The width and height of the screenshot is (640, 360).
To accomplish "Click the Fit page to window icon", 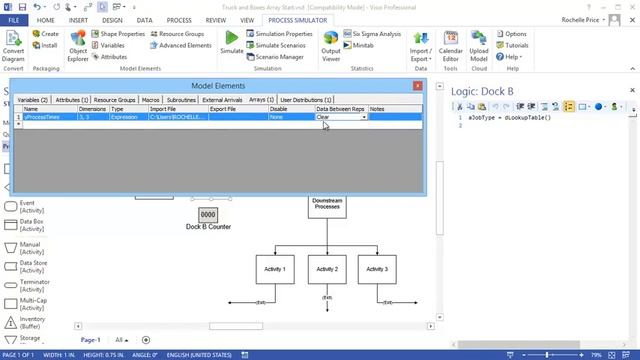I will [x=611, y=355].
